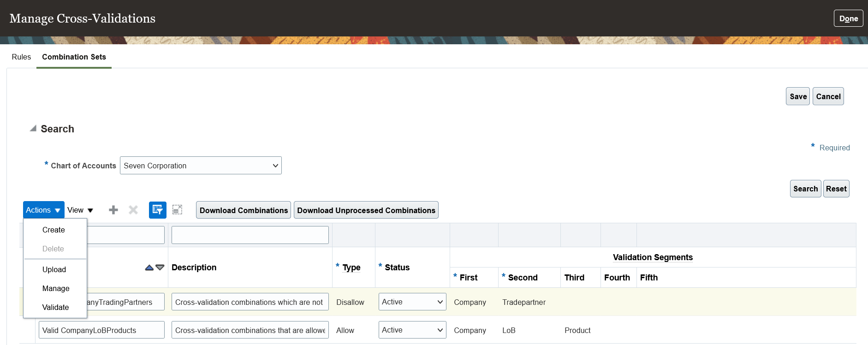Open the Chart of Accounts dropdown

tap(201, 166)
